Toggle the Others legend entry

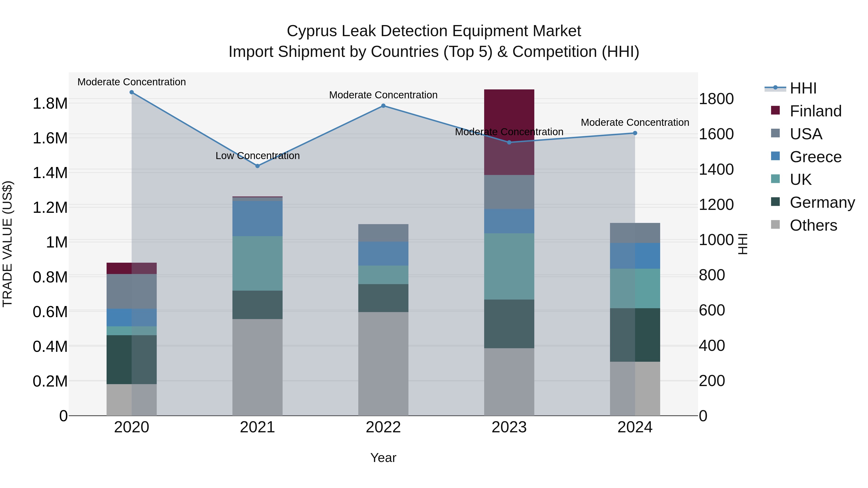804,225
